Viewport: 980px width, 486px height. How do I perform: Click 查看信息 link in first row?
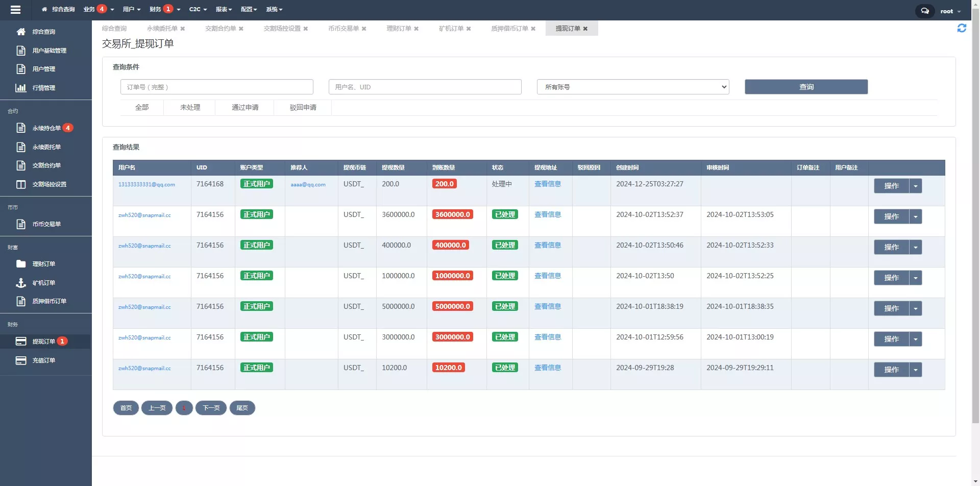(x=547, y=184)
